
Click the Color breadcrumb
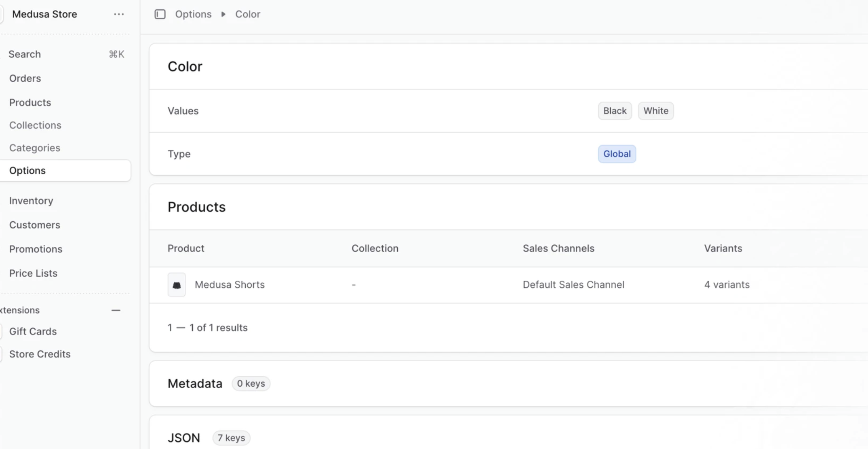coord(248,14)
